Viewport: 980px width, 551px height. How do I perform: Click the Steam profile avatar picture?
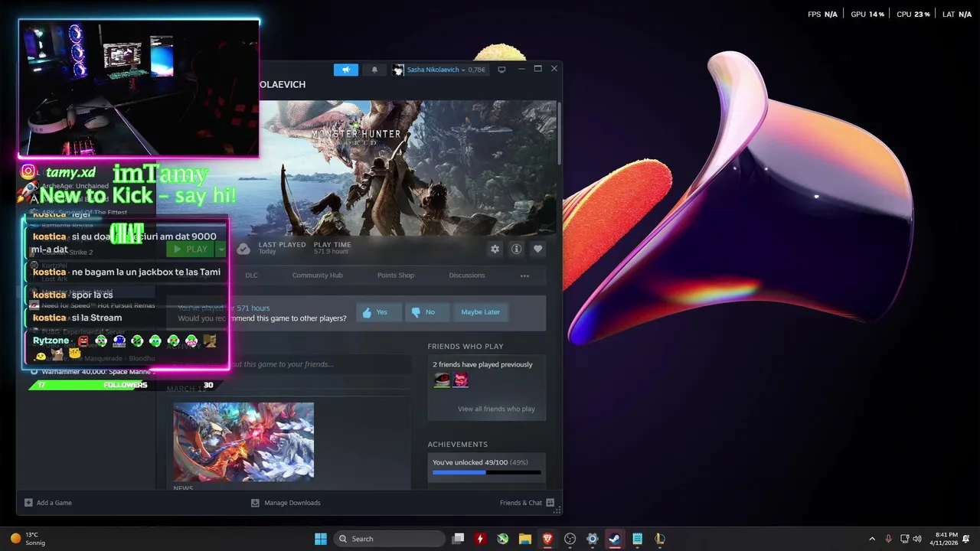[398, 70]
